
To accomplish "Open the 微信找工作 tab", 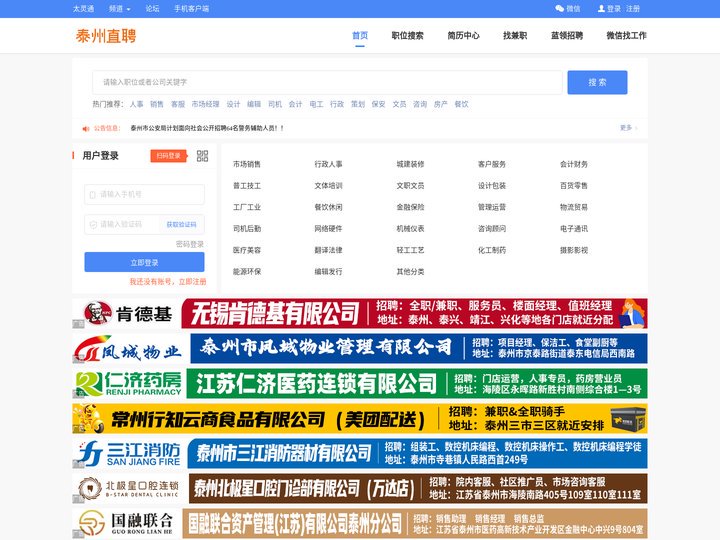I will (x=626, y=35).
